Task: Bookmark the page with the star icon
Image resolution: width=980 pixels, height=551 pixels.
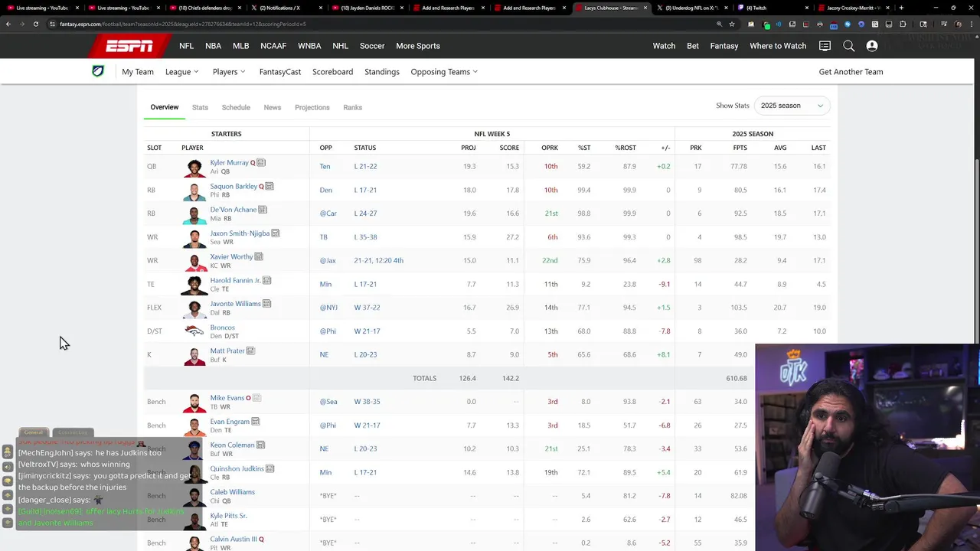Action: [732, 24]
